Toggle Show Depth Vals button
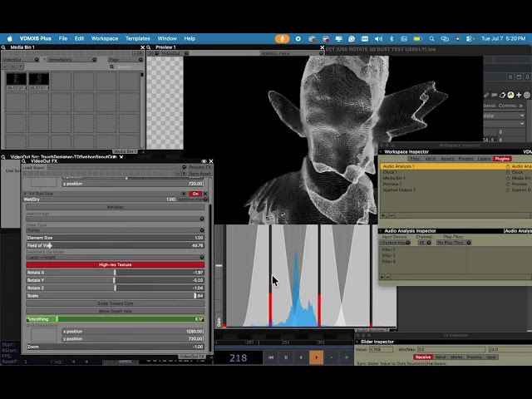This screenshot has width=532, height=399. 115,311
